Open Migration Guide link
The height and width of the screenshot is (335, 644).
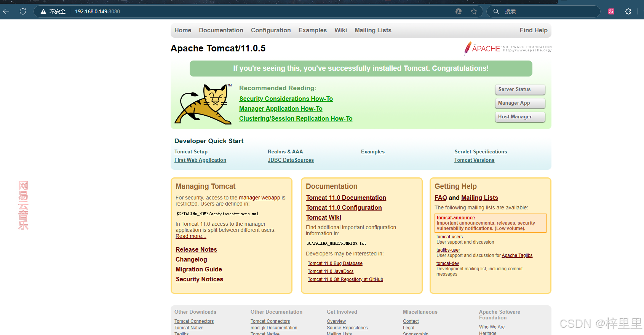[x=198, y=269]
